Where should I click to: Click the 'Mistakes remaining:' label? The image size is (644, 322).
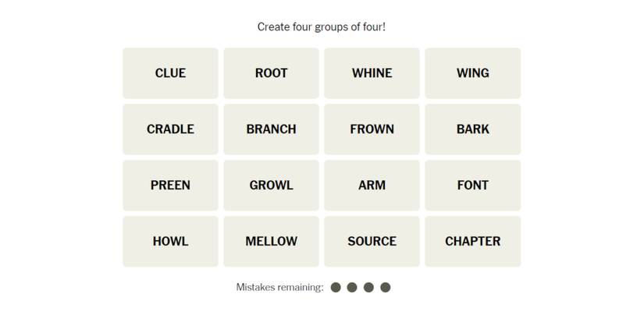pyautogui.click(x=279, y=288)
